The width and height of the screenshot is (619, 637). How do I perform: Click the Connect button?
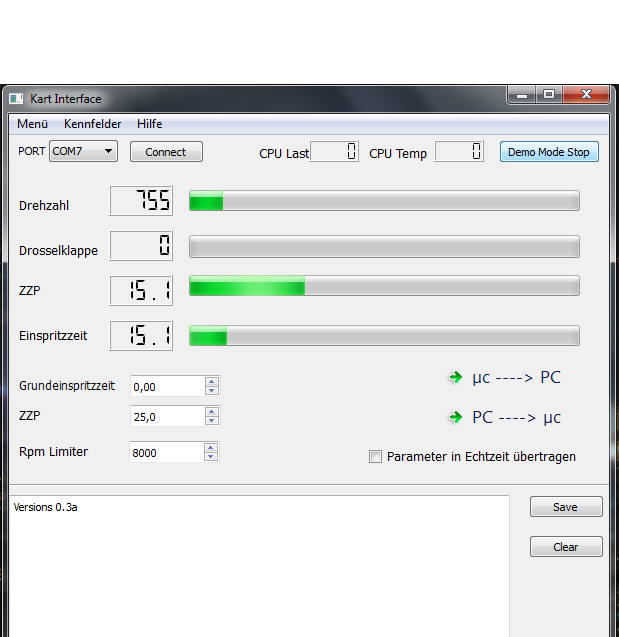(x=166, y=152)
